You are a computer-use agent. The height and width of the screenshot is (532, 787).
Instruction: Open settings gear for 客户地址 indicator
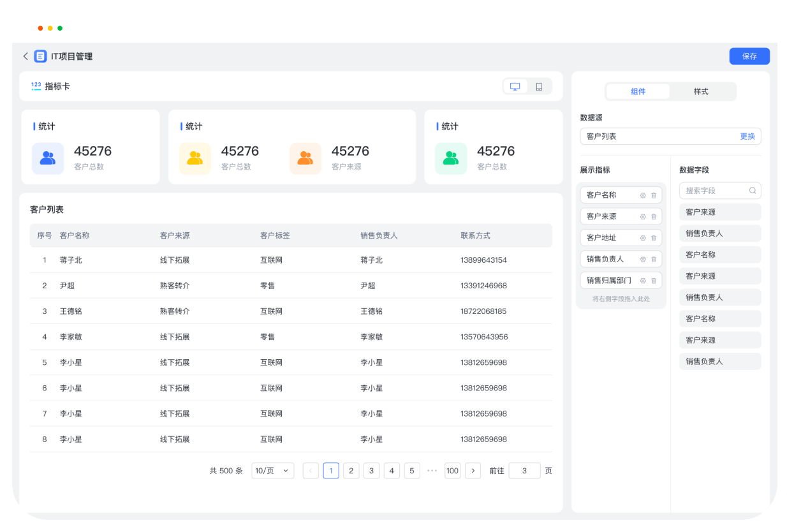(643, 238)
